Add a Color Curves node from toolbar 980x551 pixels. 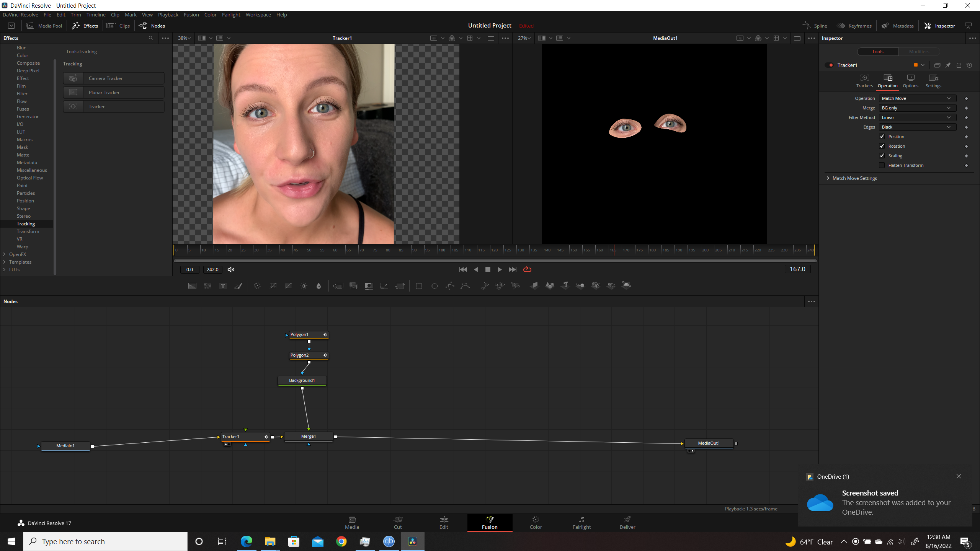[x=273, y=286]
